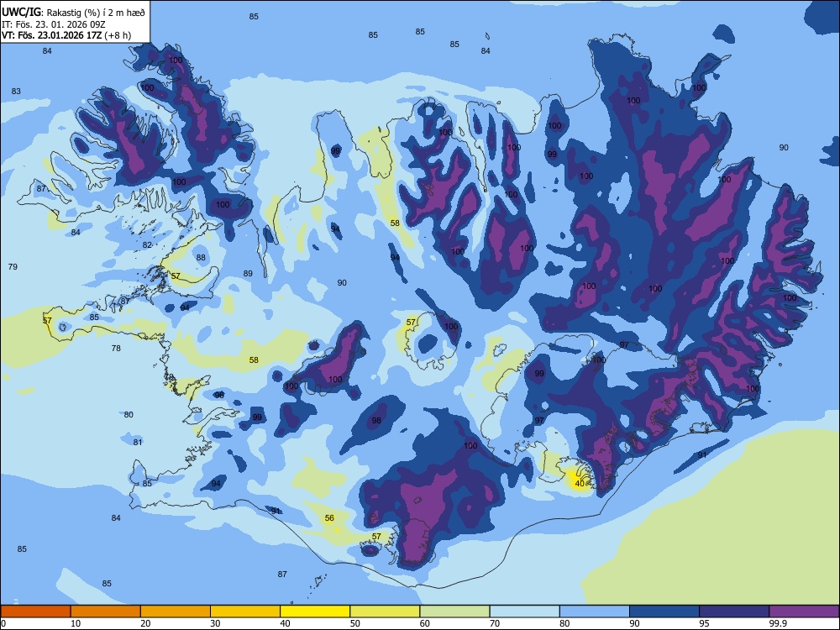Click the 'VT: Fös. 23.01.2026 17Z (+8 h)' line
Viewport: 840px width, 630px height.
pos(66,35)
